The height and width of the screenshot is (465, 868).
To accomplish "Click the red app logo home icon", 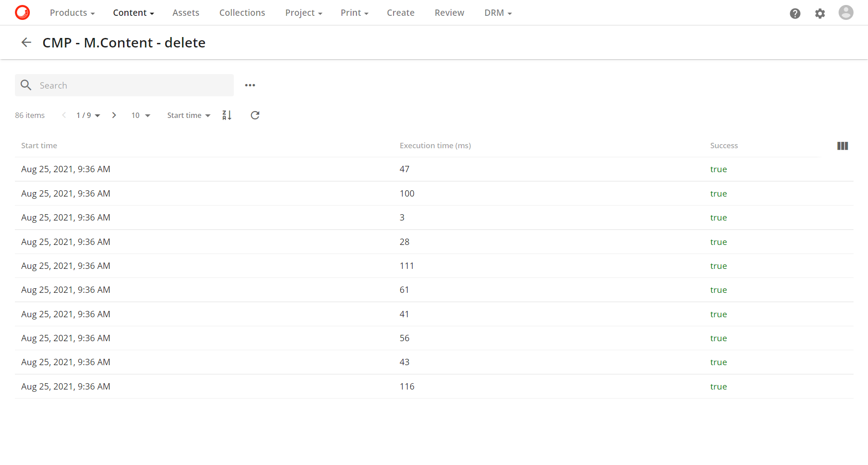I will tap(22, 13).
